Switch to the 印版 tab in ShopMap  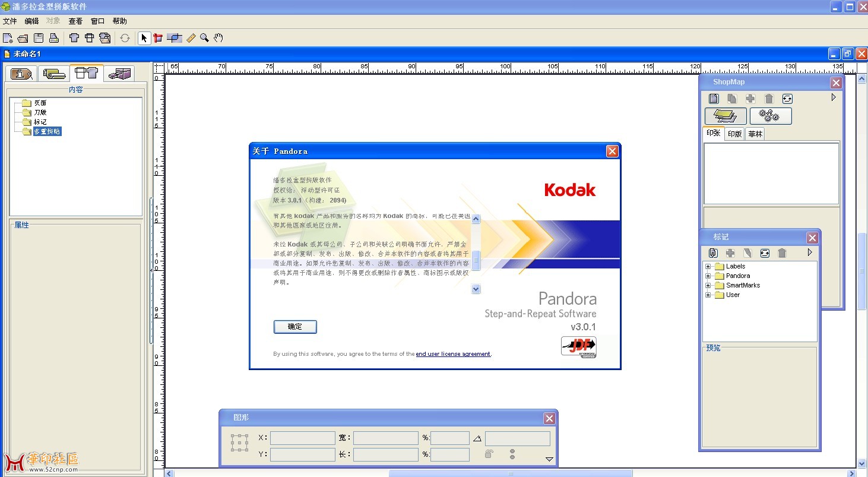735,134
